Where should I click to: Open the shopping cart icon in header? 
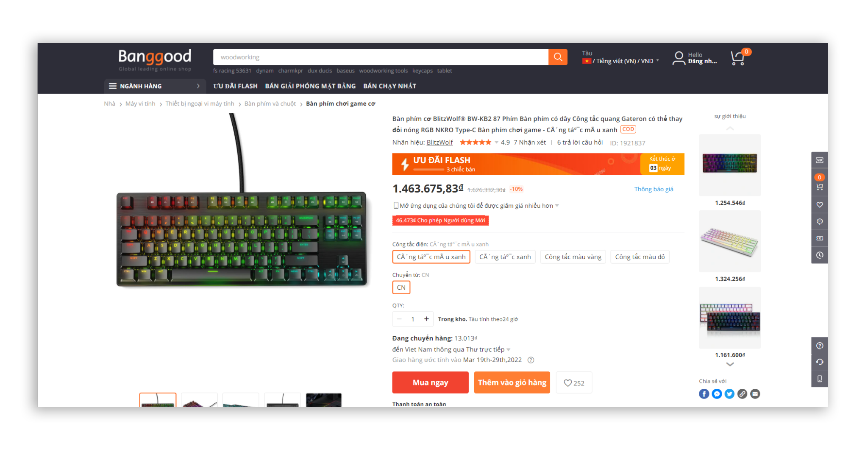point(738,58)
